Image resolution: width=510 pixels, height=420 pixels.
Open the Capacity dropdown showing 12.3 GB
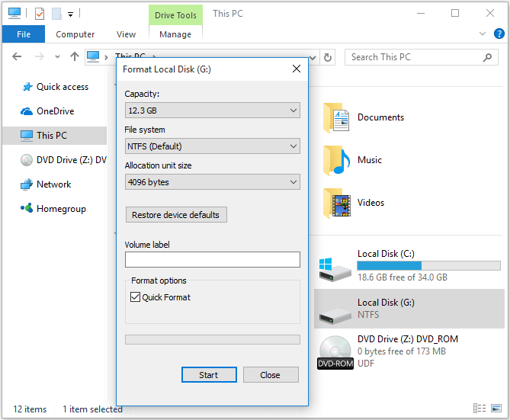(x=213, y=111)
